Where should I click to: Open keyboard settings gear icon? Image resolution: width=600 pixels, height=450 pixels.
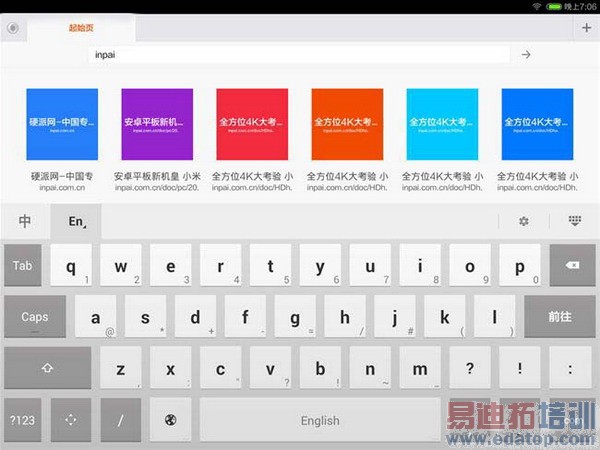point(523,221)
